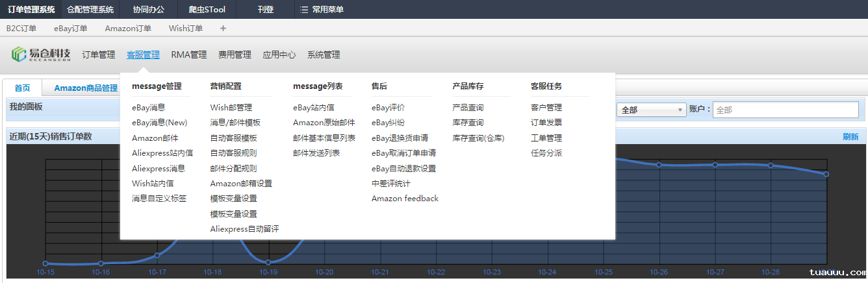Open the 常用菜单 list menu
The height and width of the screenshot is (283, 868).
pyautogui.click(x=322, y=10)
